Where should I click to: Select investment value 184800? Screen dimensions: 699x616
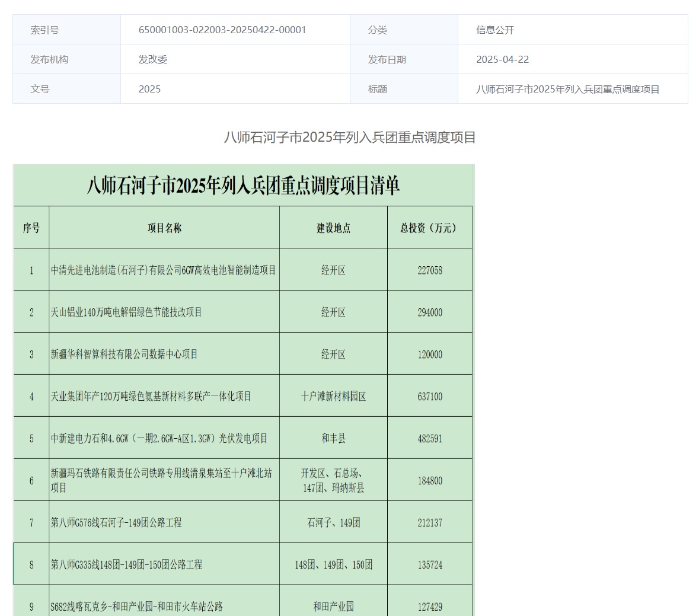430,480
